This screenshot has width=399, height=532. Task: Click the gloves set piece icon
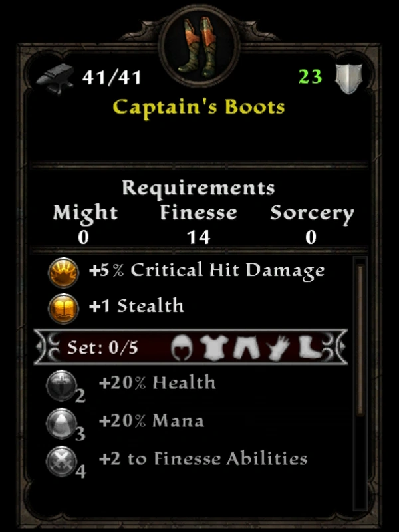point(279,348)
